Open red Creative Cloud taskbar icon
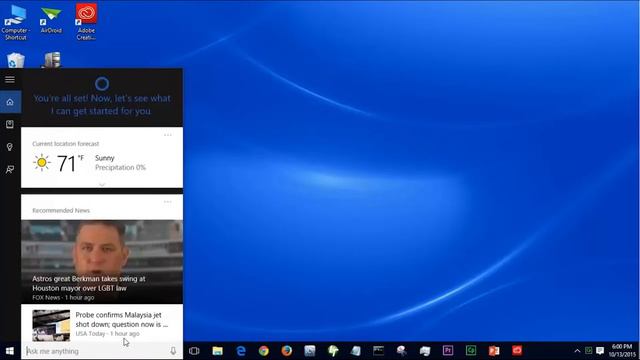 (x=517, y=351)
